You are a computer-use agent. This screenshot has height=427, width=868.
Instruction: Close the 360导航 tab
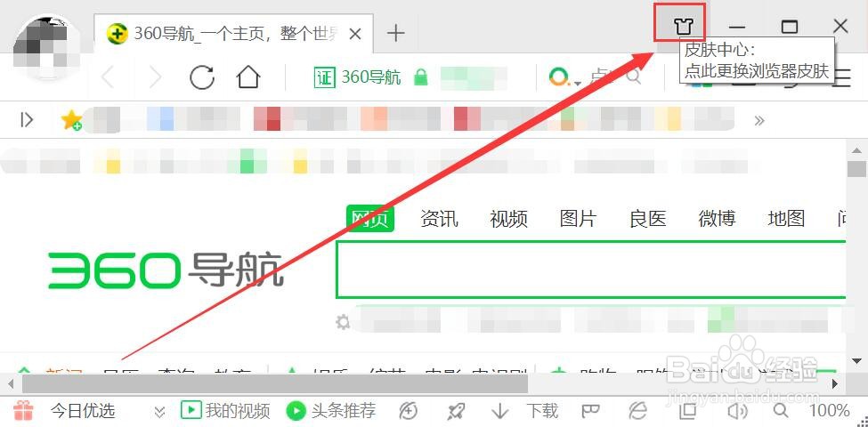pos(355,35)
